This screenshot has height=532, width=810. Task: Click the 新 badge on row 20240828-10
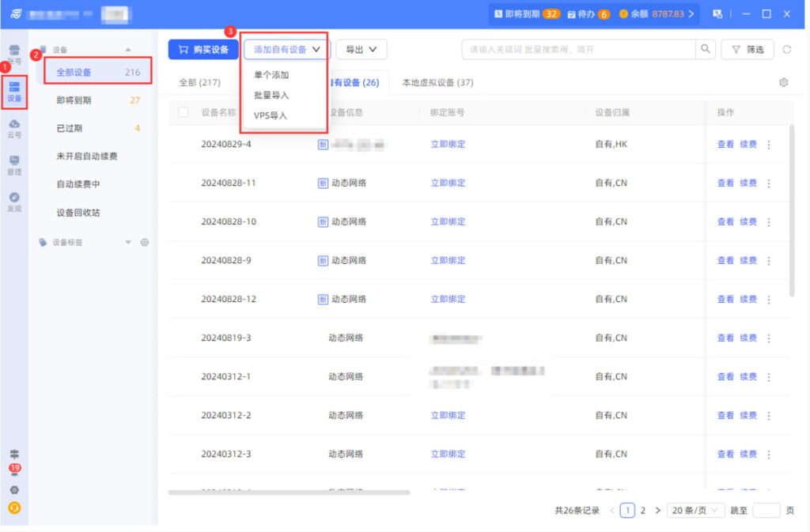323,222
